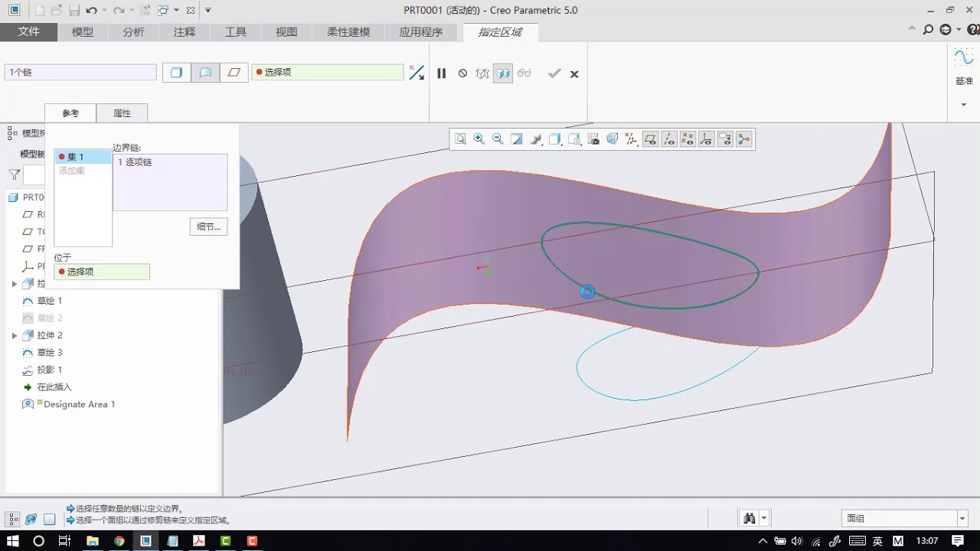Click the 参考 panel tab
This screenshot has width=980, height=551.
(x=70, y=113)
